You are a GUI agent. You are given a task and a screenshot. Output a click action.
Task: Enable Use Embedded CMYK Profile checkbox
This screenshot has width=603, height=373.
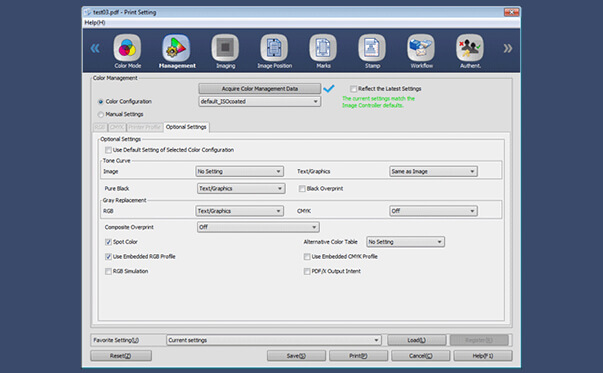tap(307, 256)
